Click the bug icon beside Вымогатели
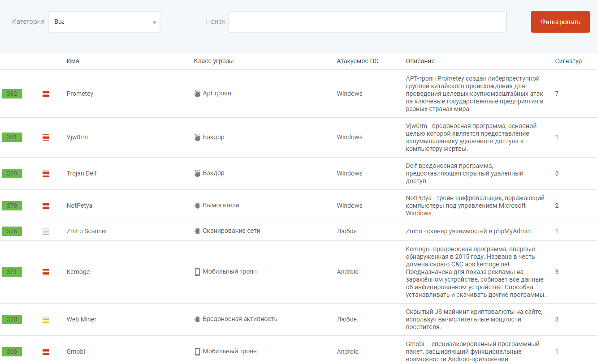The width and height of the screenshot is (597, 364). [197, 206]
